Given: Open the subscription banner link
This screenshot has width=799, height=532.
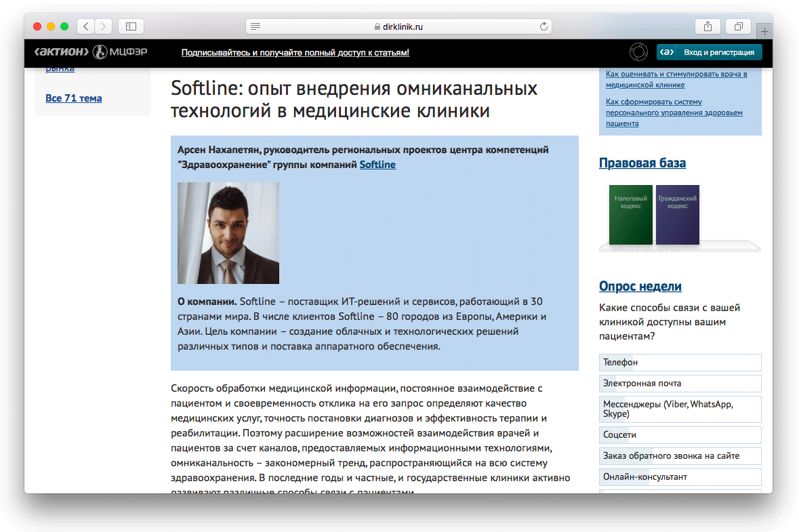Looking at the screenshot, I should click(295, 52).
